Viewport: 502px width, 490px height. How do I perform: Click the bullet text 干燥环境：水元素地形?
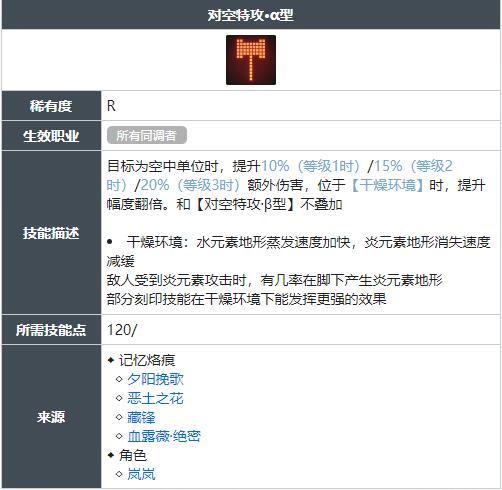pos(308,242)
